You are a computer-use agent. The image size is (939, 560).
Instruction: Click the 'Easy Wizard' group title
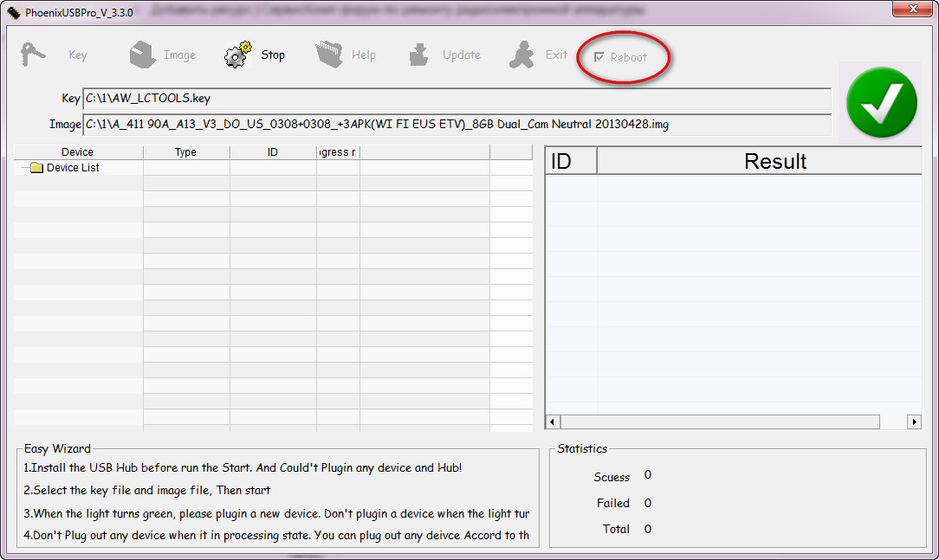57,448
